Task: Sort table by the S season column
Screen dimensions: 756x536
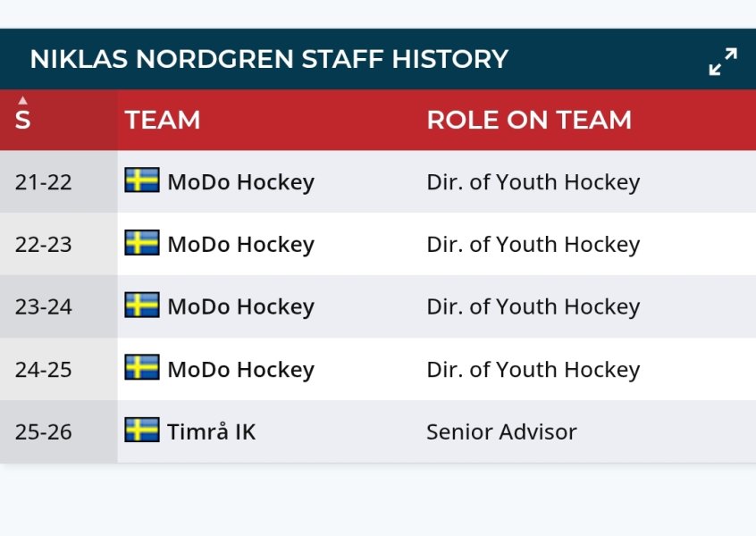Action: click(x=22, y=119)
